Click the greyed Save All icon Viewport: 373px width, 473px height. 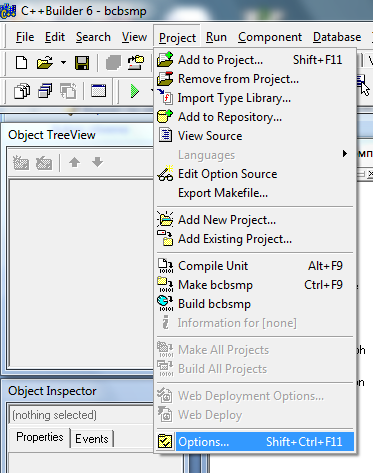click(x=113, y=63)
